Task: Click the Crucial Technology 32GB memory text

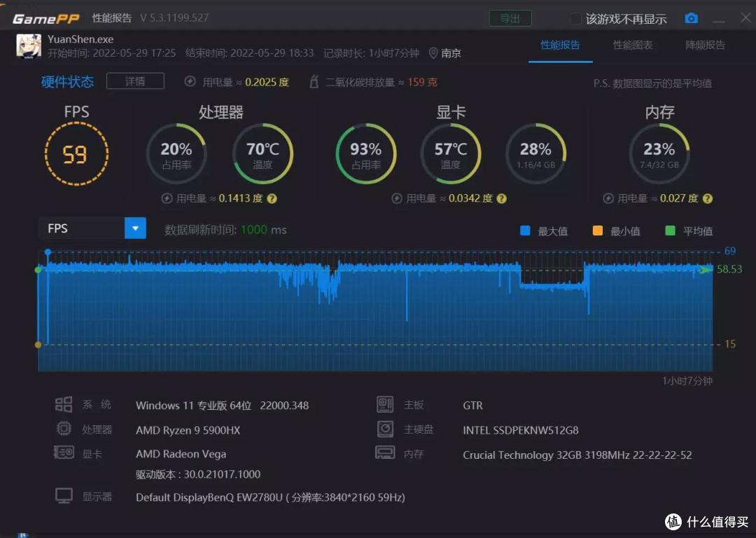Action: coord(577,455)
